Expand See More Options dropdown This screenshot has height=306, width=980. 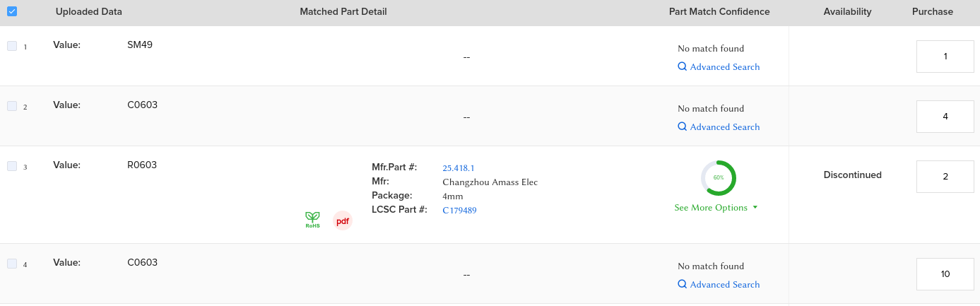tap(711, 208)
